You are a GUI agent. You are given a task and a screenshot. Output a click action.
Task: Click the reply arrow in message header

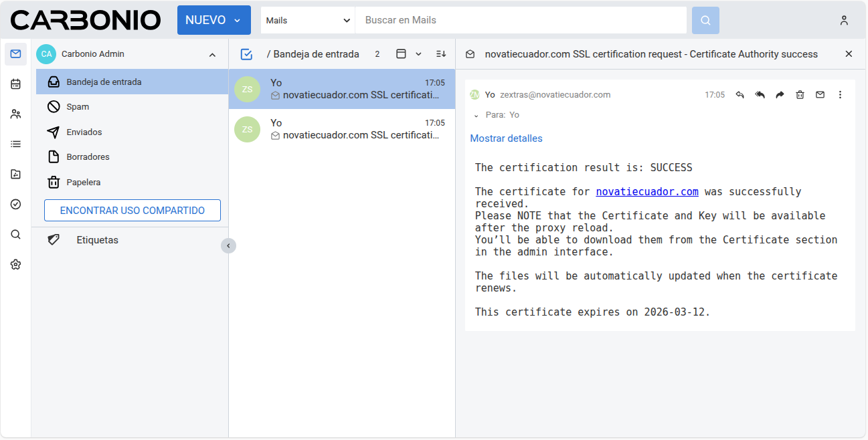[740, 95]
